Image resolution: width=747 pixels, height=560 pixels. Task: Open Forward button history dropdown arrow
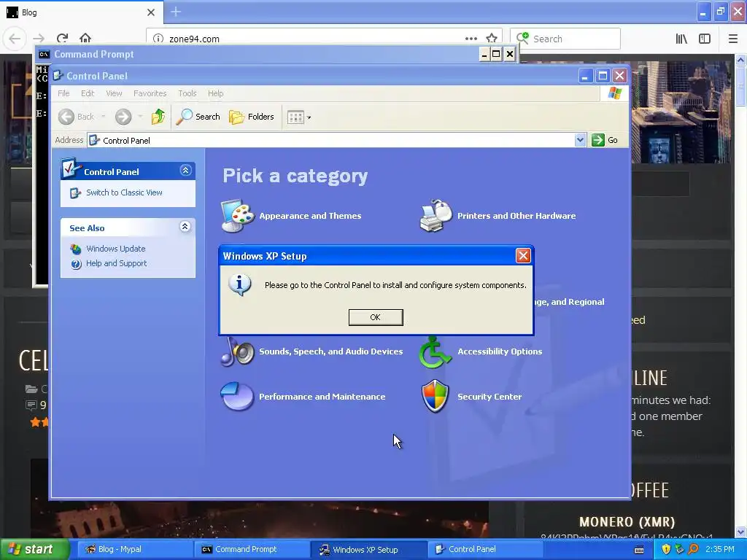140,117
